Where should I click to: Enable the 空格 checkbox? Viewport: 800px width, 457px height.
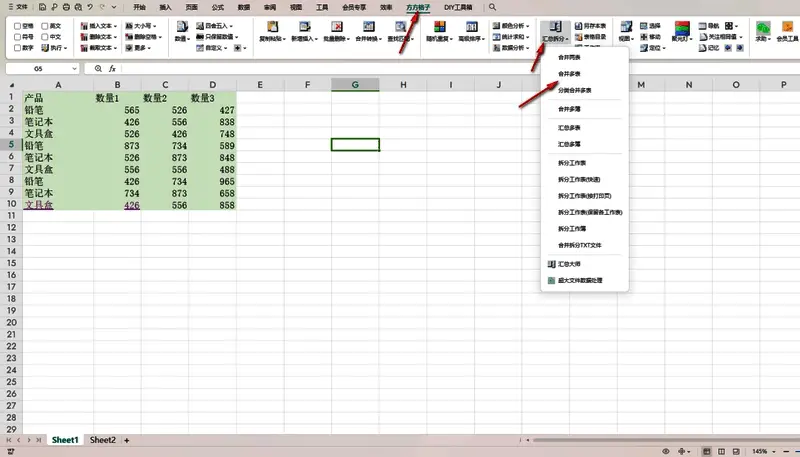pyautogui.click(x=17, y=26)
